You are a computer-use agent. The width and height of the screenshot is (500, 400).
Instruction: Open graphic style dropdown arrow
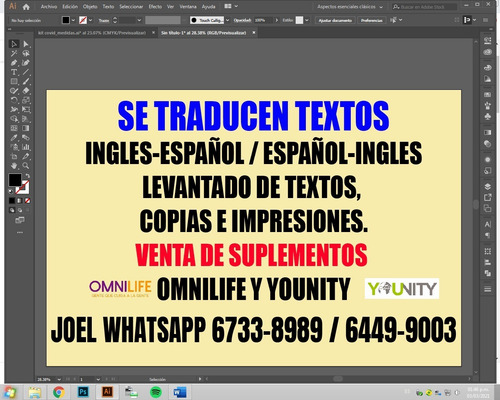pyautogui.click(x=307, y=20)
